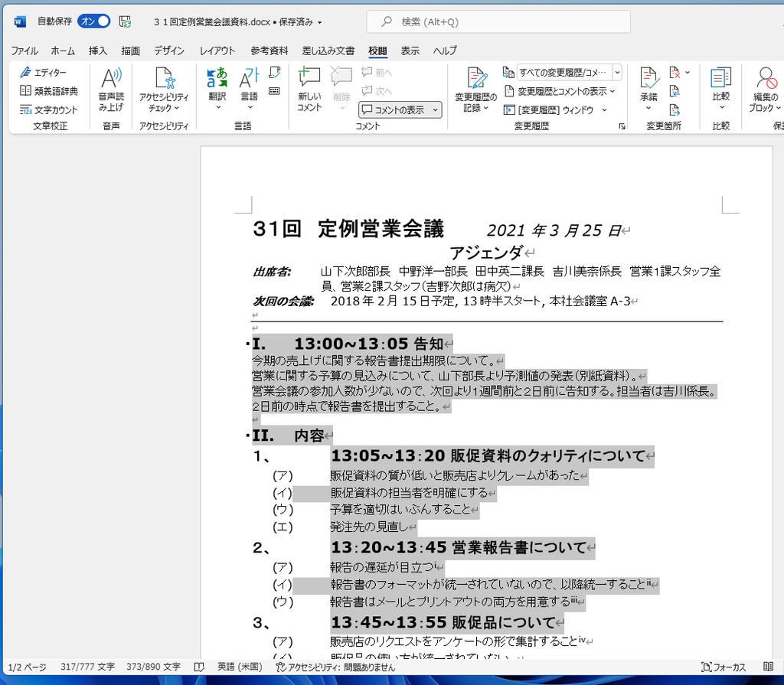Toggle comment display (コメントの表示) button
784x685 pixels.
(x=394, y=110)
